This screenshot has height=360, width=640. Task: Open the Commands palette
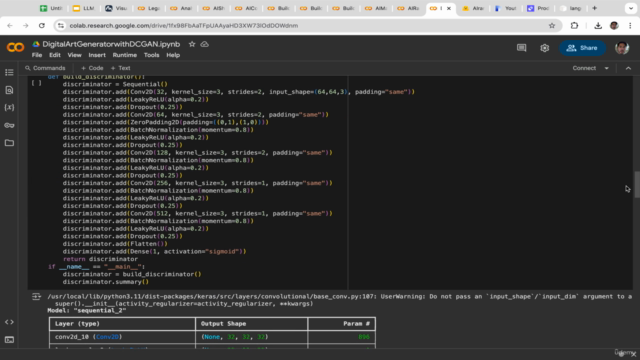[x=45, y=68]
